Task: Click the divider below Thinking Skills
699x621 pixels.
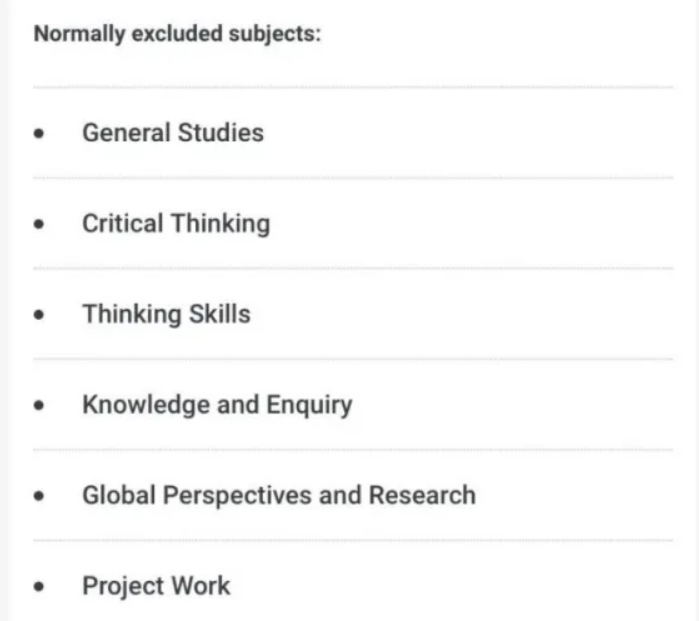Action: 353,359
